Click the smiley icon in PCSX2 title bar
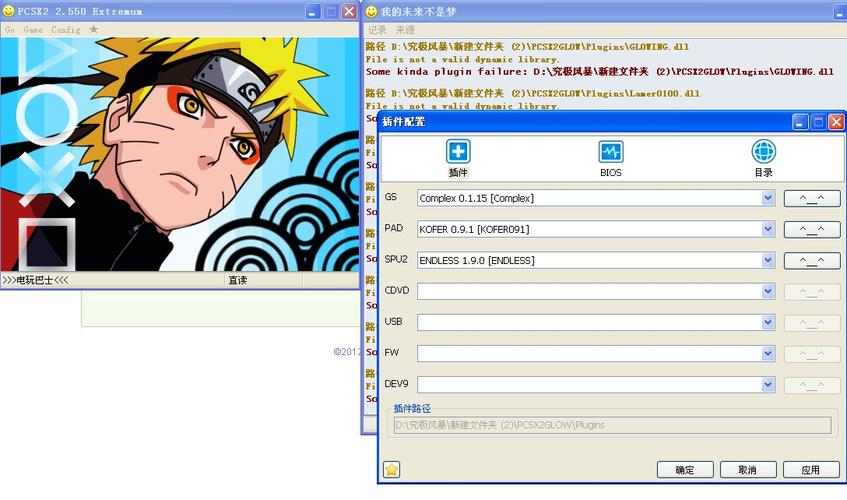This screenshot has height=500, width=847. 8,11
